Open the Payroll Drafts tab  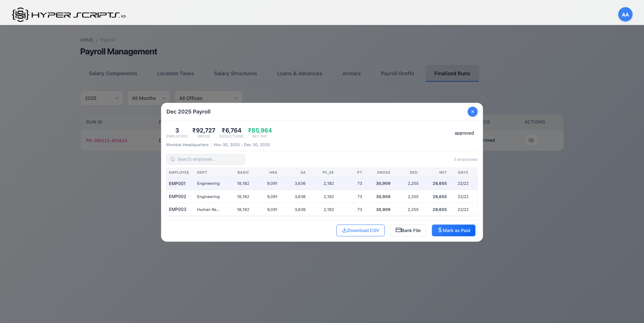[x=397, y=73]
